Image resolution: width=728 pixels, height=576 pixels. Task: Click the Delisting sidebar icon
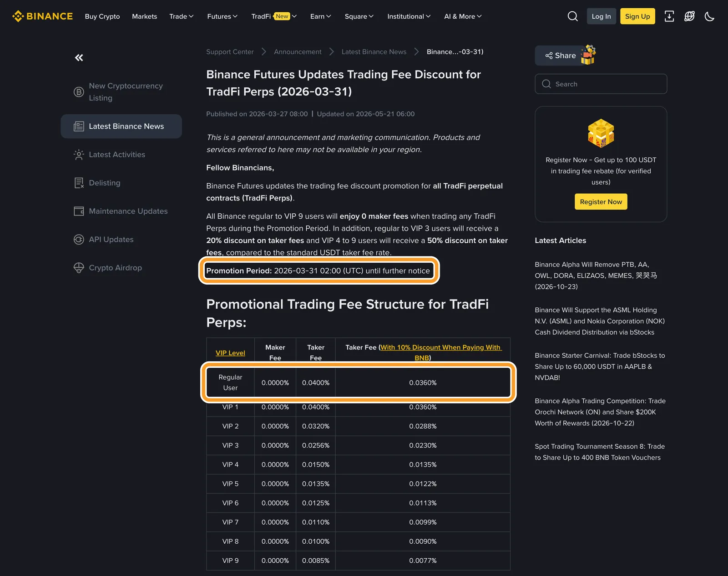tap(79, 183)
